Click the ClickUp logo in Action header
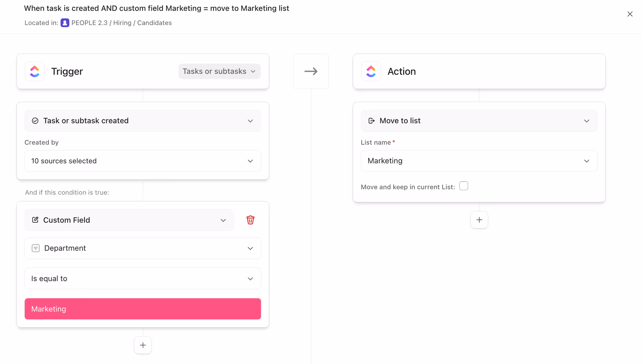Screen dimensions: 642x364 point(371,71)
